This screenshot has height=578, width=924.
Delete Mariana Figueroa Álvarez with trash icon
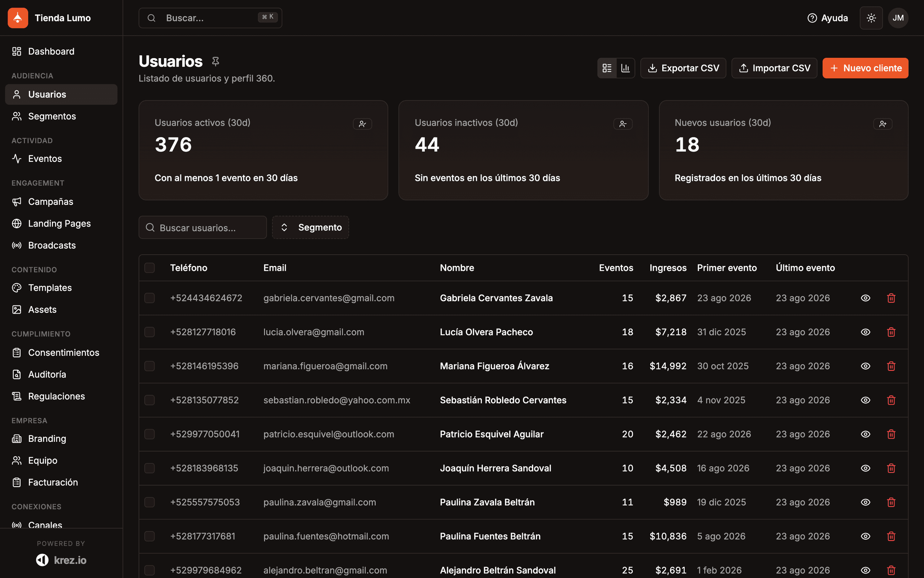891,366
